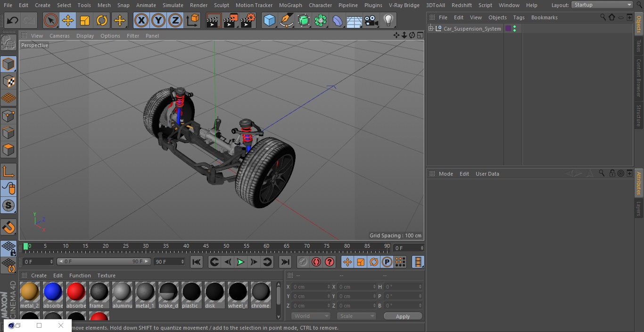Image resolution: width=644 pixels, height=332 pixels.
Task: Click Apply in coordinates panel
Action: click(x=403, y=316)
